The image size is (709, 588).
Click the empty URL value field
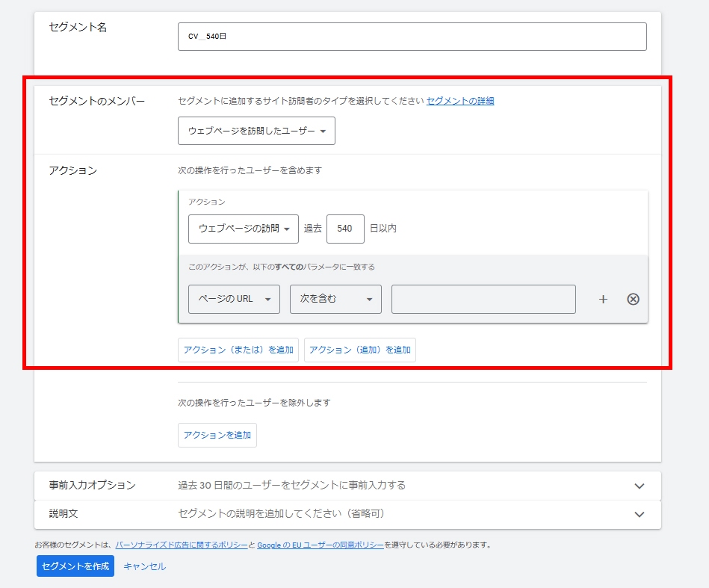pos(483,299)
